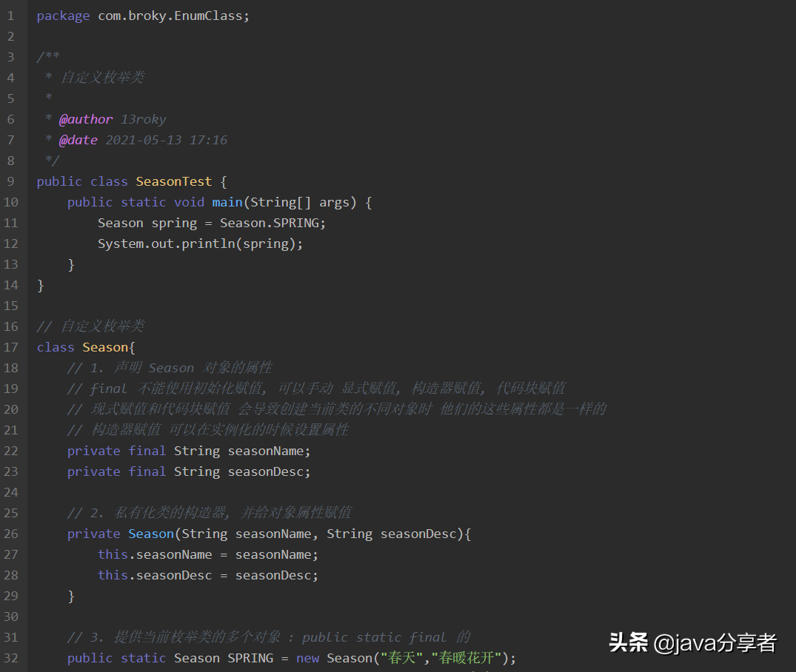The width and height of the screenshot is (796, 672).
Task: Click the private Season constructor name
Action: pos(151,534)
